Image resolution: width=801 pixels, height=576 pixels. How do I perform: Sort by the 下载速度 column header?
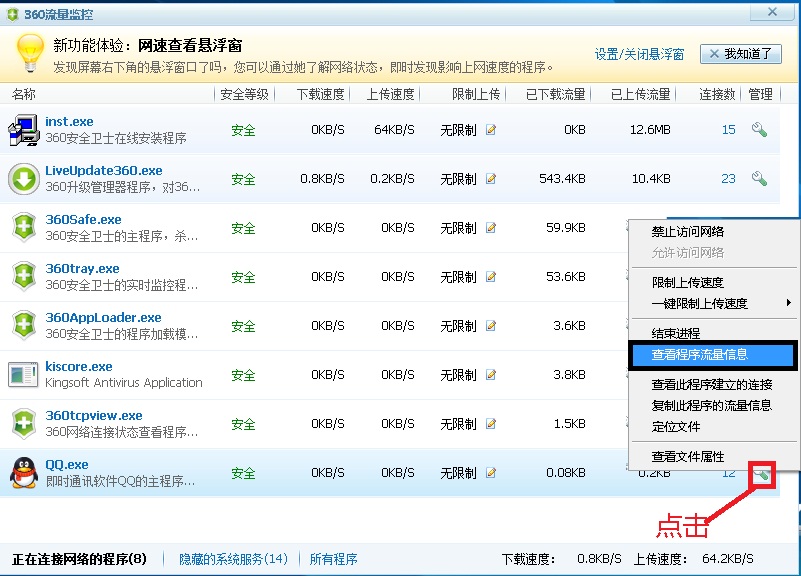click(x=320, y=94)
